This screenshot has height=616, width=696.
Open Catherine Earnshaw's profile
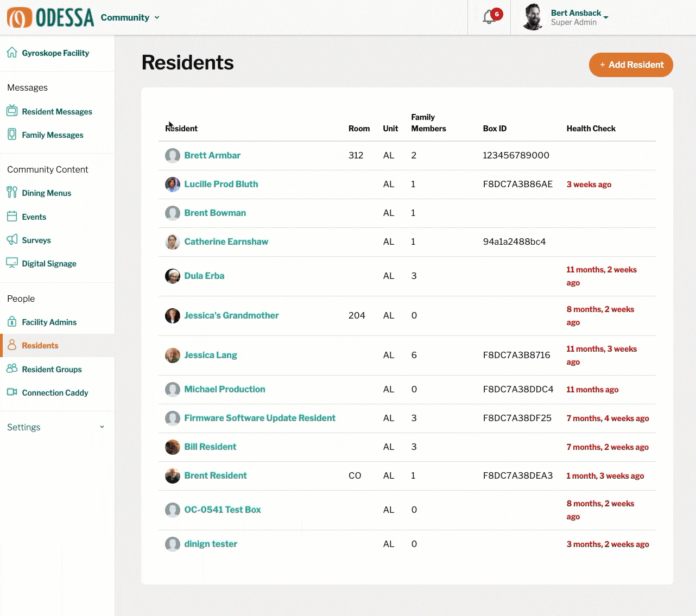(226, 242)
